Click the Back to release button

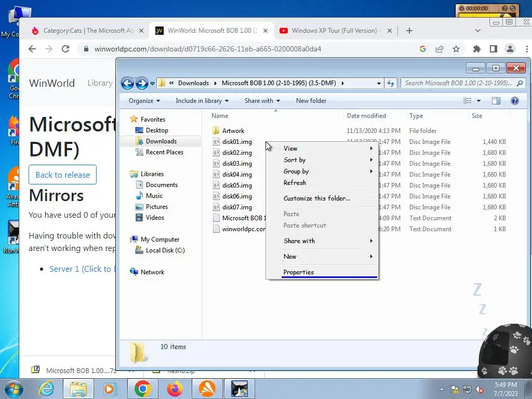point(63,175)
